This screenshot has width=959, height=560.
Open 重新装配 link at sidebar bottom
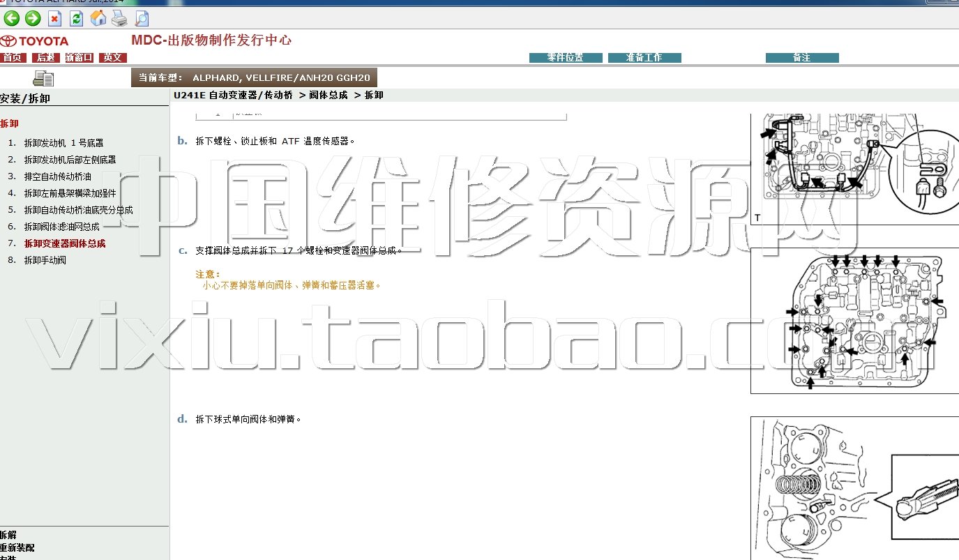[x=17, y=548]
